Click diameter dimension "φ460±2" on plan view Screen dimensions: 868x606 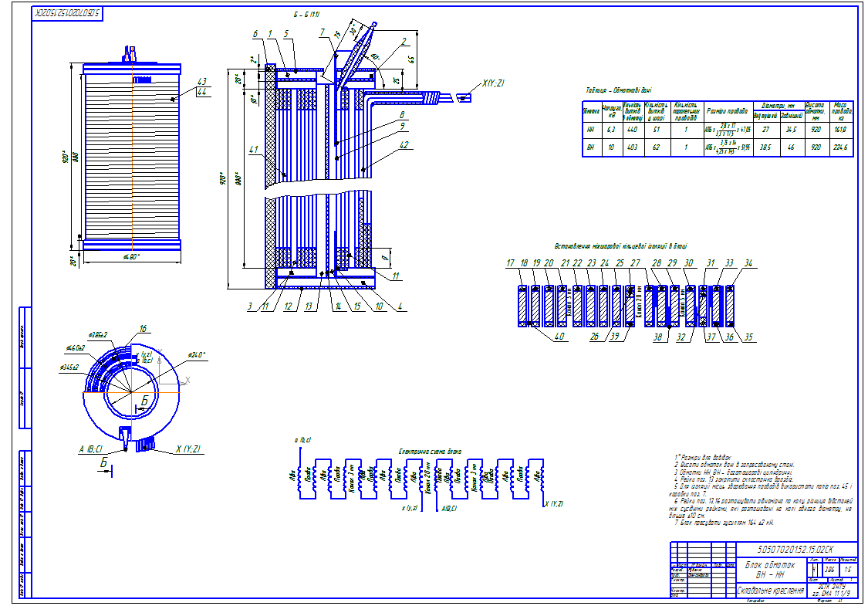[76, 348]
